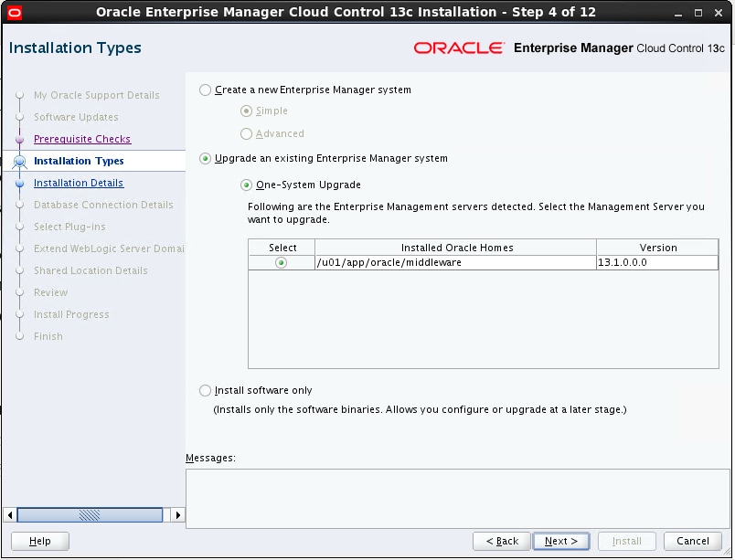The image size is (735, 560).
Task: Click the left arrow of sidebar scrollbar
Action: click(10, 515)
